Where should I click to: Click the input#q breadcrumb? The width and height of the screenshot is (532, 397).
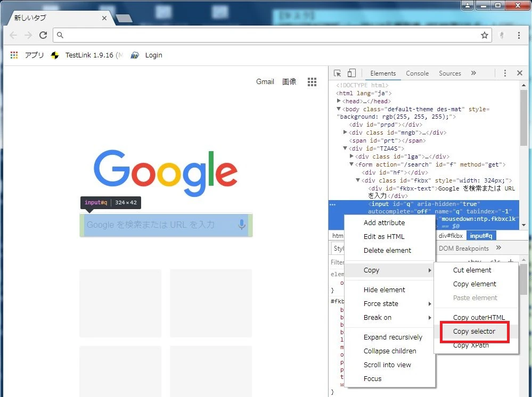[x=481, y=236]
